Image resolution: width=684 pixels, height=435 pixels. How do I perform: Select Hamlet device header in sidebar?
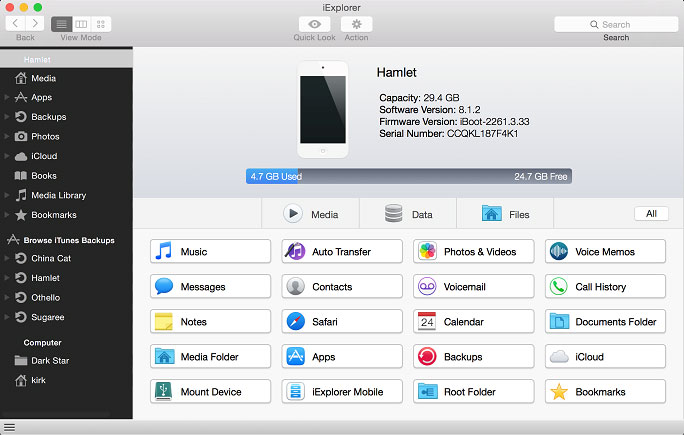pyautogui.click(x=66, y=59)
